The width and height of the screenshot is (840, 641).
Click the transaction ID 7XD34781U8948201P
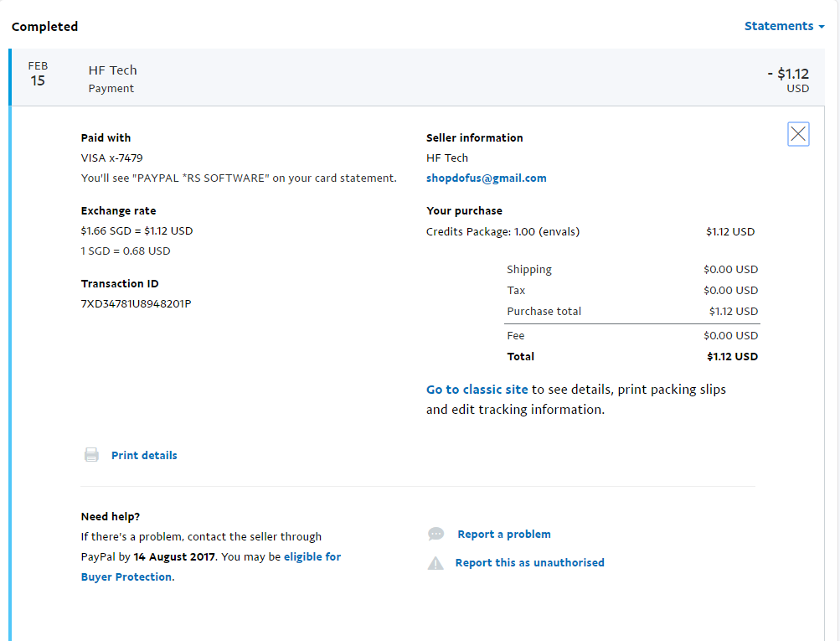click(x=136, y=303)
